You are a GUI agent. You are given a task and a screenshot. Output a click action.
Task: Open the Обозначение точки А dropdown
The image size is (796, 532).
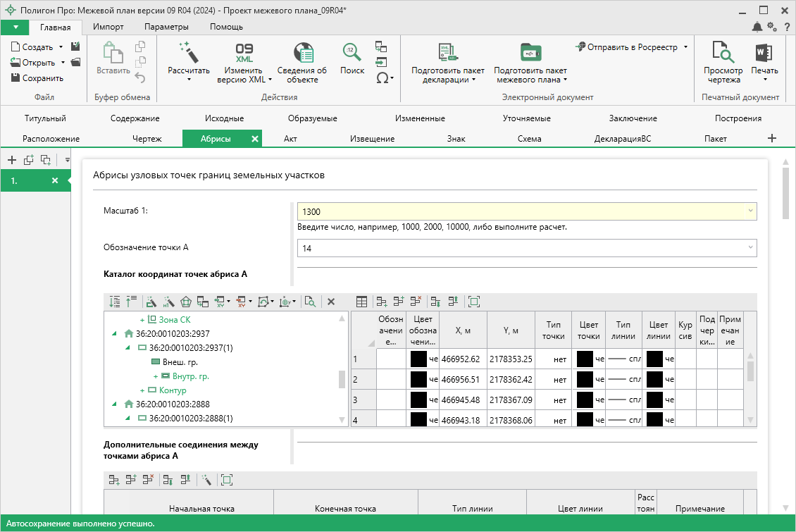pos(750,248)
